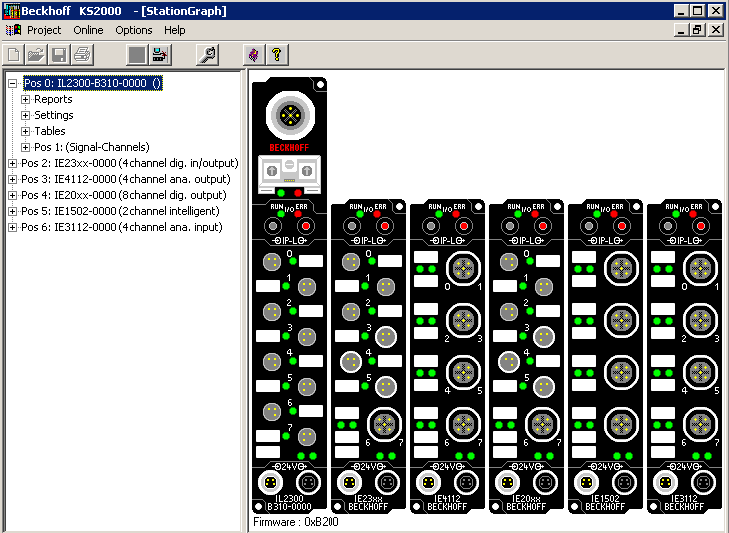Expand Pos 5: IE1502-0000 node
Viewport: 729px width, 533px height.
pyautogui.click(x=13, y=211)
